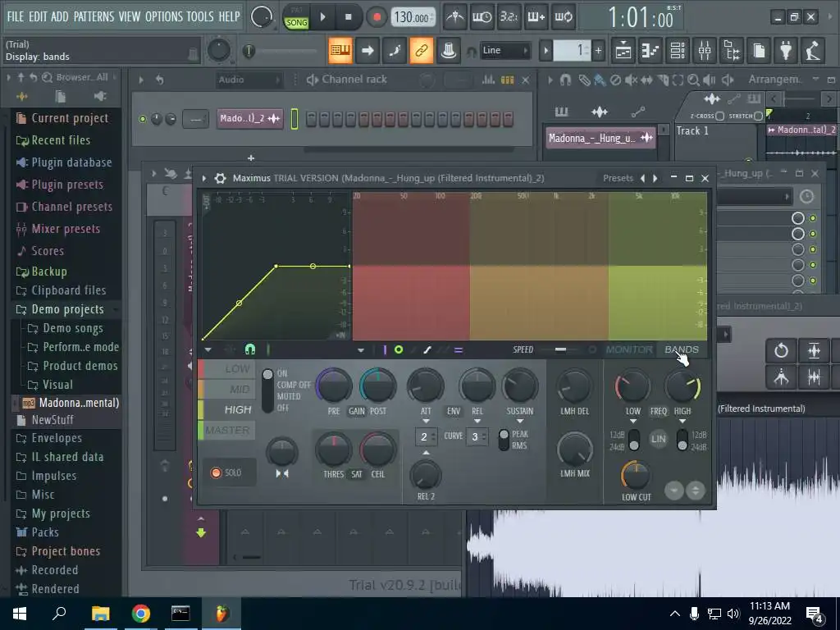Open the FILE menu
This screenshot has height=630, width=840.
(x=15, y=16)
